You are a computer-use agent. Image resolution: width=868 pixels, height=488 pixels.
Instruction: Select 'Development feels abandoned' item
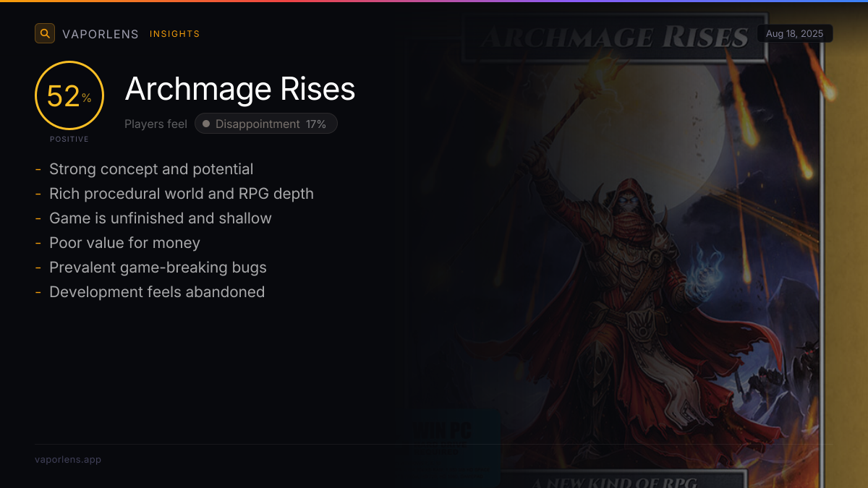tap(157, 292)
